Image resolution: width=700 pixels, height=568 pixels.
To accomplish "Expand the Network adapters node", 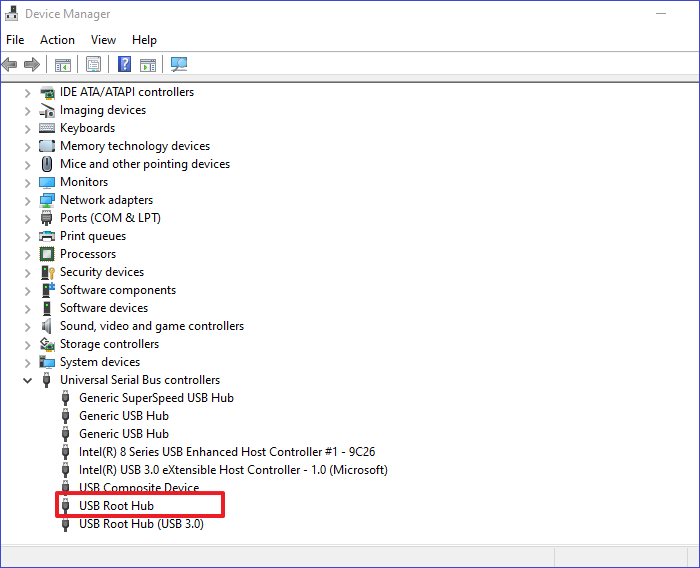I will [28, 201].
